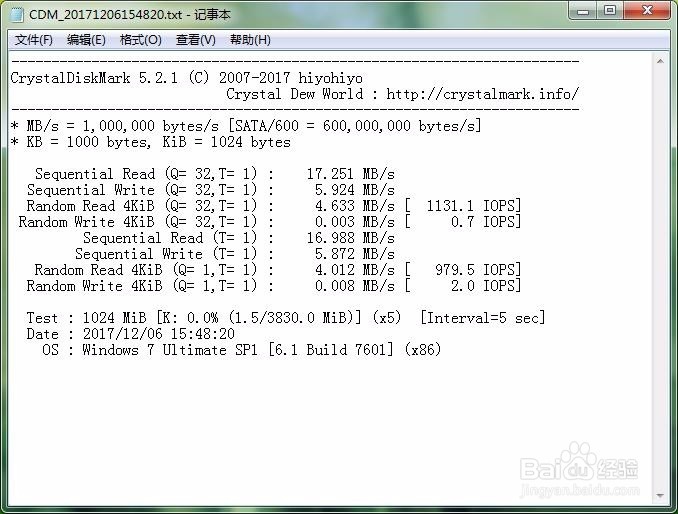Click the Sequential Read (T= 1) label

(x=170, y=238)
